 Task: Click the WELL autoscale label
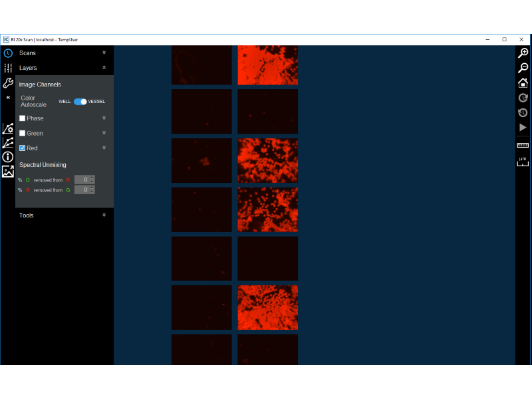coord(65,102)
